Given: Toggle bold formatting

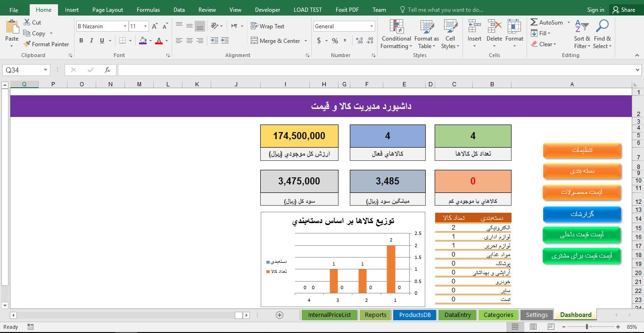Looking at the screenshot, I should 81,41.
